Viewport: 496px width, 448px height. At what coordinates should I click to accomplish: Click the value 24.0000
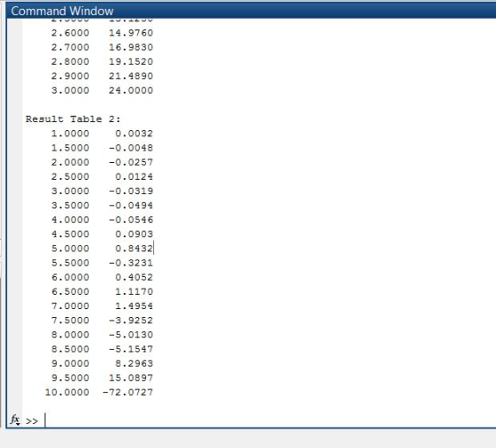131,90
